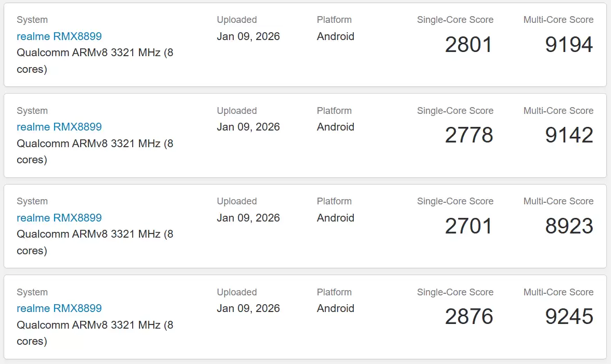This screenshot has height=364, width=611.
Task: Open realme RMX8899 link for 2778 single-core result
Action: (x=59, y=127)
